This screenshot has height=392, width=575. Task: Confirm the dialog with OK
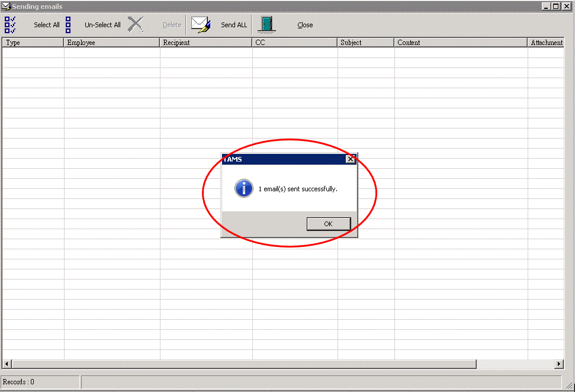coord(329,224)
